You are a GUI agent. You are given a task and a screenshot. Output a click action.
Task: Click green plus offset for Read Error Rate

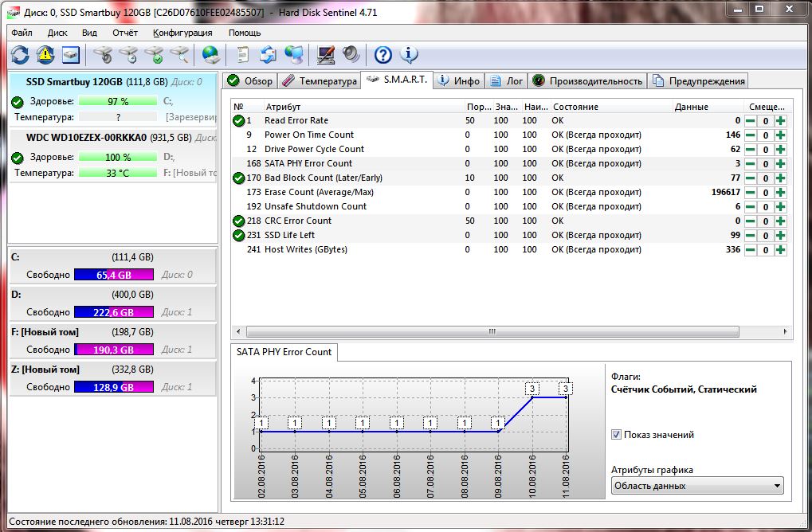coord(780,121)
